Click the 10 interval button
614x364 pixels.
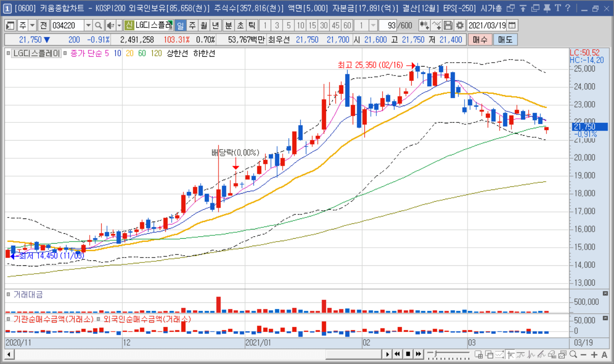tap(300, 26)
